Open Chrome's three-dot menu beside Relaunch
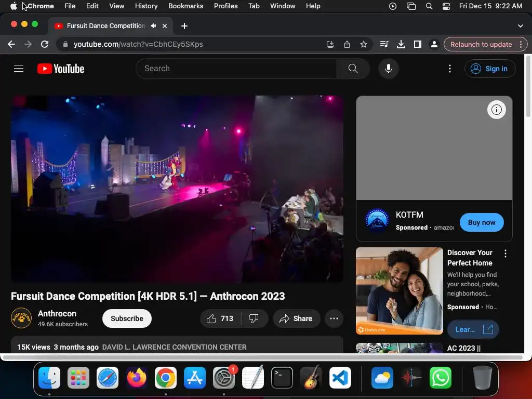 [x=521, y=44]
